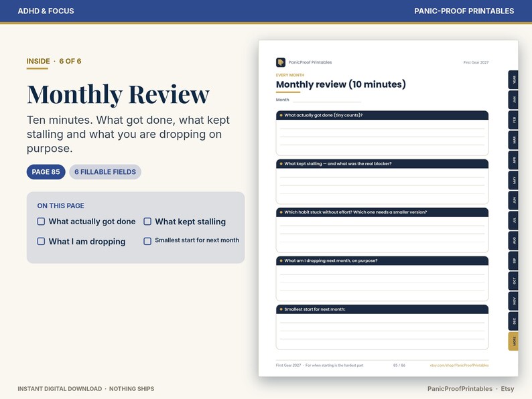Open the JUL side tab
Viewport: 532px width, 399px height.
(x=513, y=221)
